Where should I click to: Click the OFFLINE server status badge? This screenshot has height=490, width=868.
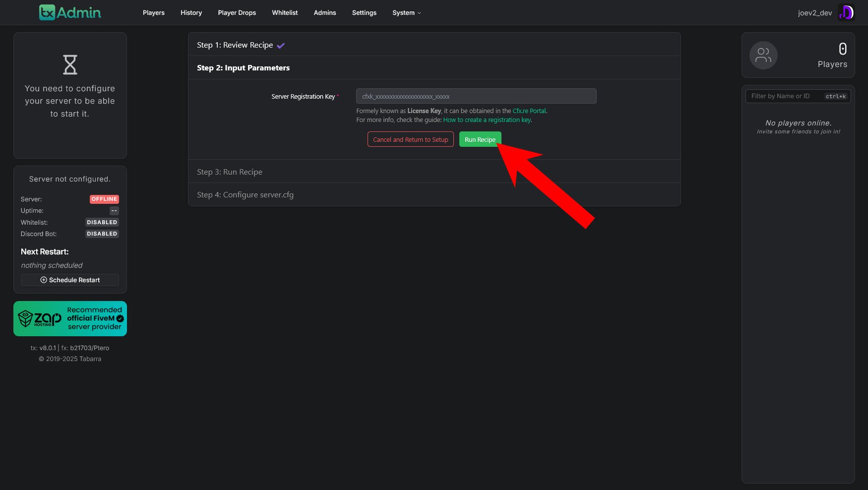tap(104, 199)
